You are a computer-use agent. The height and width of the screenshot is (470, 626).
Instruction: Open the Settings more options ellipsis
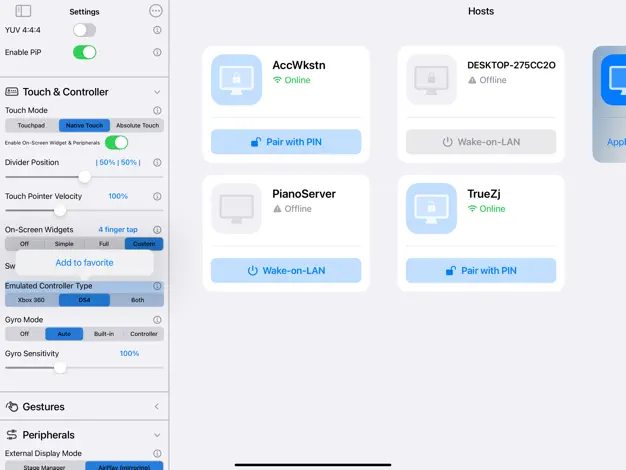point(156,11)
